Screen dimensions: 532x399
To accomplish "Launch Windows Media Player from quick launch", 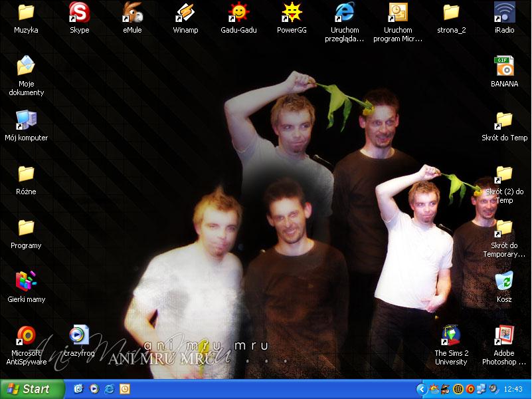I will pos(94,389).
